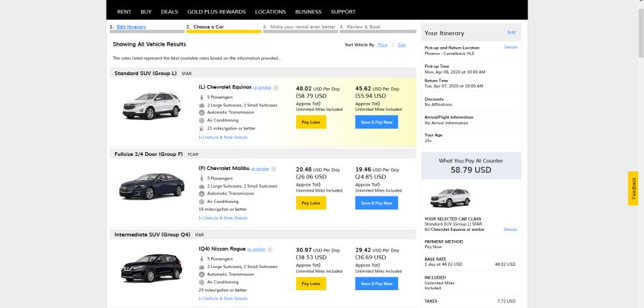Screen dimensions: 644x308
Task: Click the suitcase icon for Chevrolet Equinox
Action: (201, 105)
